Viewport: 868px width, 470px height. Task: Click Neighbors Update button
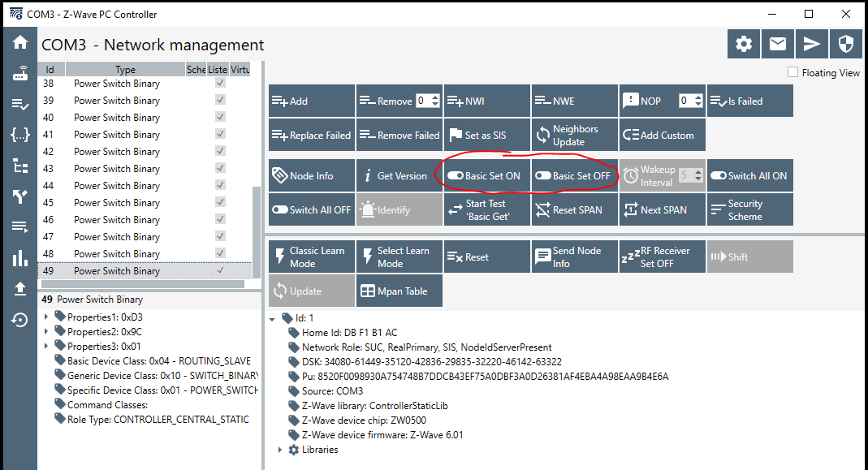(x=575, y=135)
